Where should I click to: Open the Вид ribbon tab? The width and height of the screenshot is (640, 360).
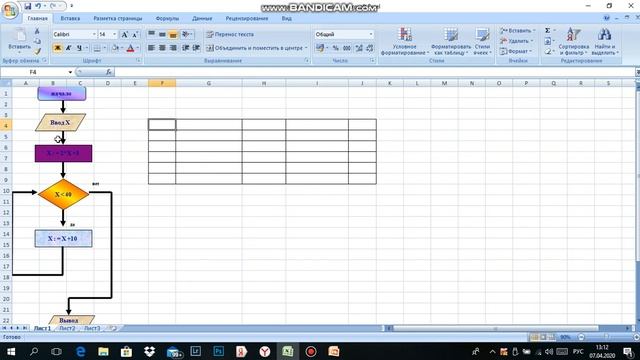(x=287, y=18)
